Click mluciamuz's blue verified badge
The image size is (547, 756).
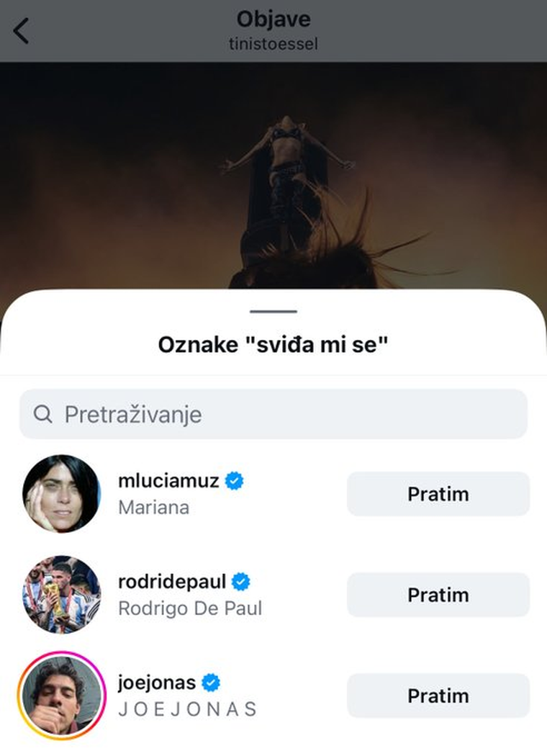tap(234, 480)
